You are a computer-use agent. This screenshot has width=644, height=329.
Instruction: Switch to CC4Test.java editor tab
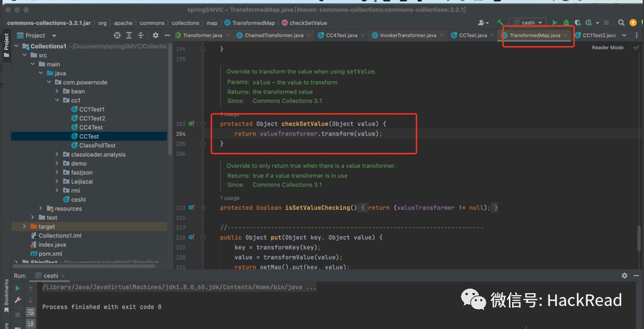tap(341, 35)
